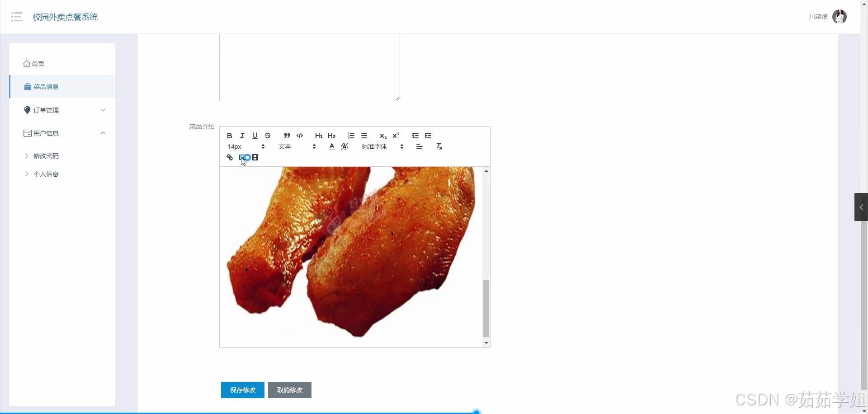Open the 标准字体 font family dropdown

point(382,146)
